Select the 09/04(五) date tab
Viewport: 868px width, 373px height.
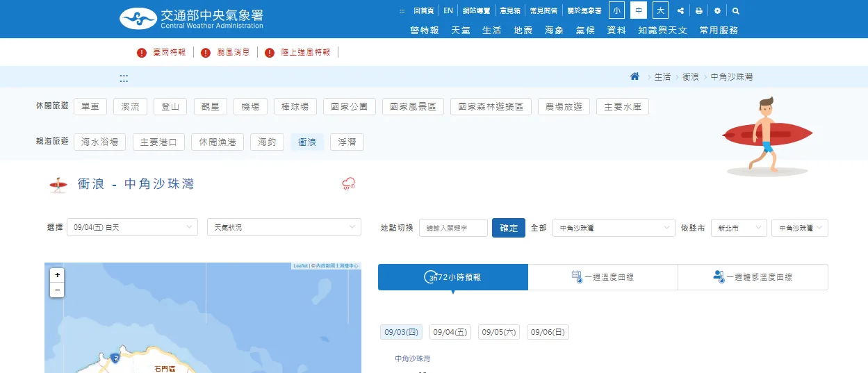coord(450,332)
